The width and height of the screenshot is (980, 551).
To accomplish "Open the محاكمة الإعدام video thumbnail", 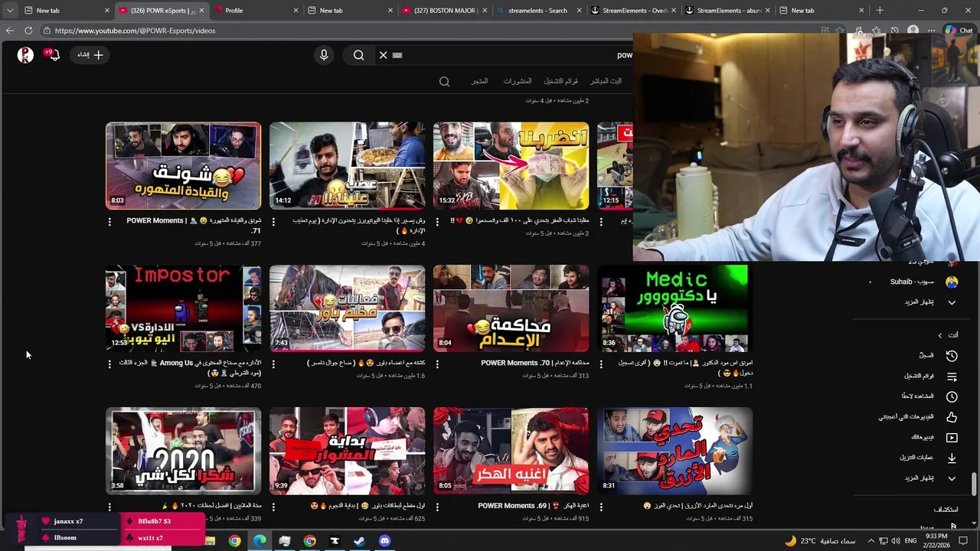I will [511, 308].
